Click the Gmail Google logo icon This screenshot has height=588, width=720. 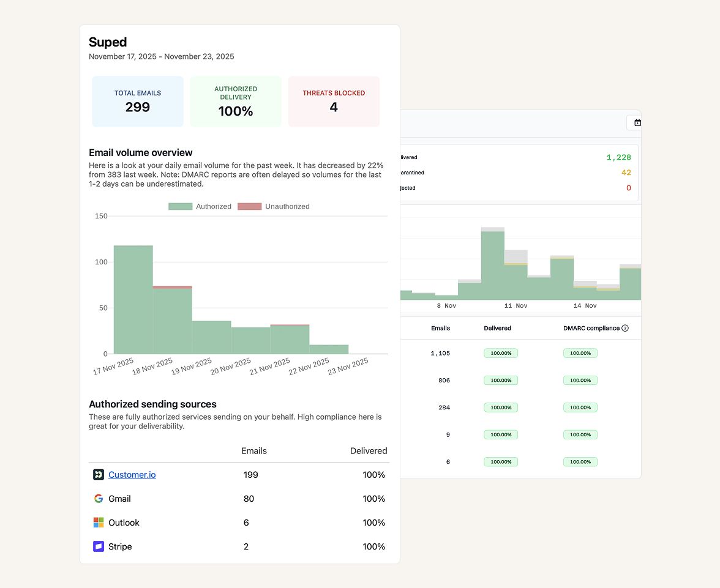coord(99,499)
